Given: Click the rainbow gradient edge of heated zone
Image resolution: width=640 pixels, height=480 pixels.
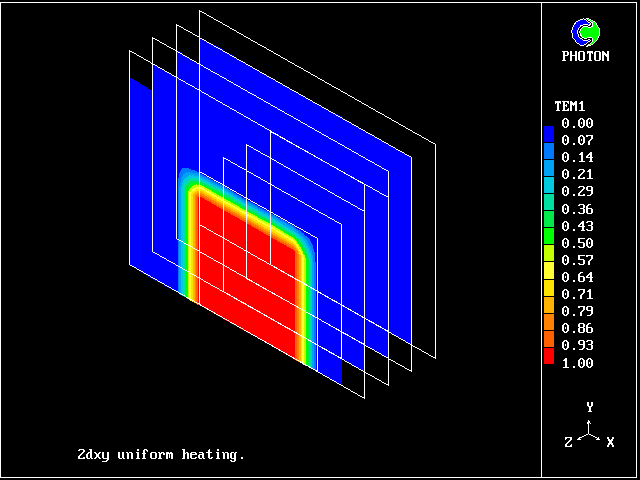Looking at the screenshot, I should [x=188, y=240].
